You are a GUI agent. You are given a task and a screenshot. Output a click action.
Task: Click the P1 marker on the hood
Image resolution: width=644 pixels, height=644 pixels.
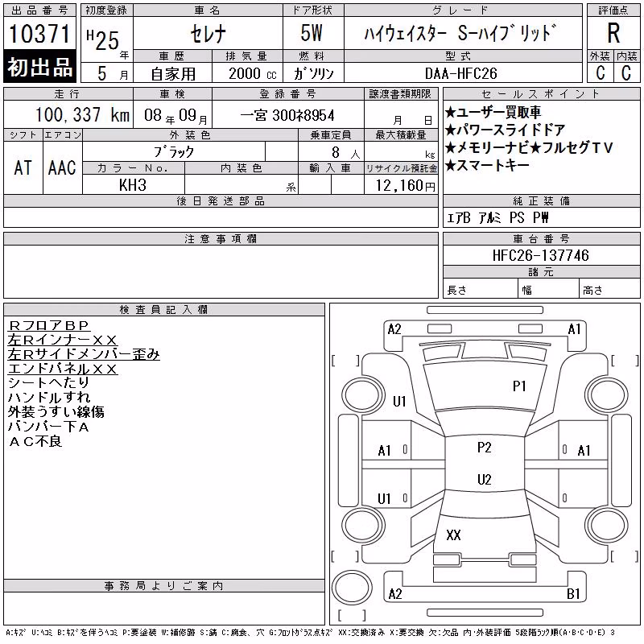tap(519, 386)
